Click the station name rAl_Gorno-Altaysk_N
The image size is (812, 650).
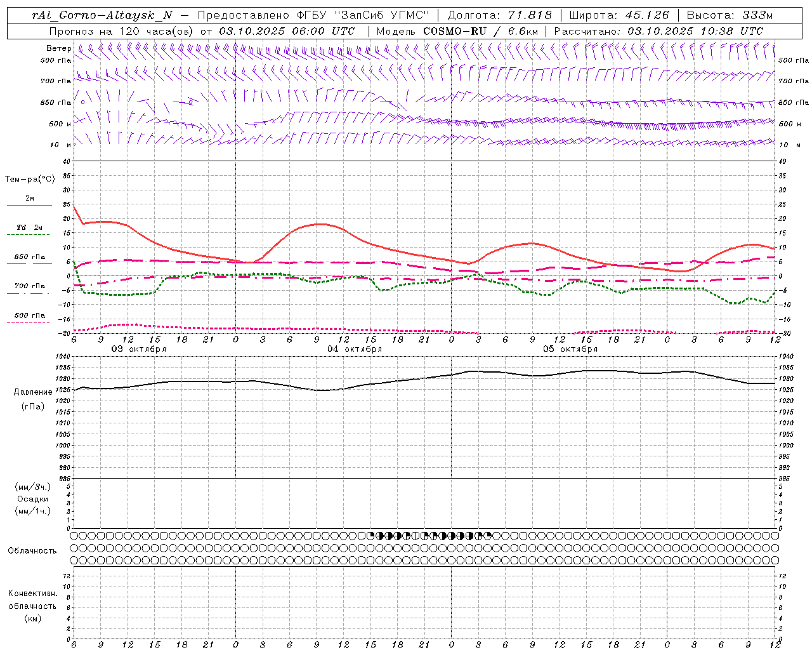point(102,15)
